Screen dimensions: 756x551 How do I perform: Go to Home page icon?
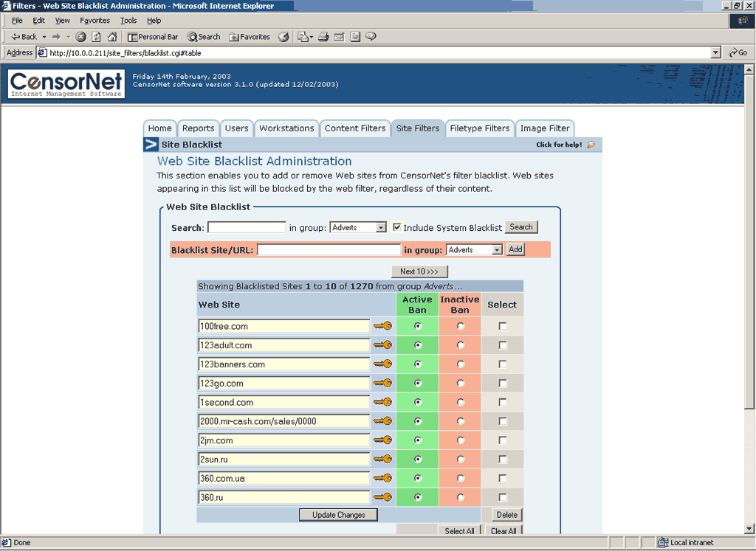tap(112, 37)
